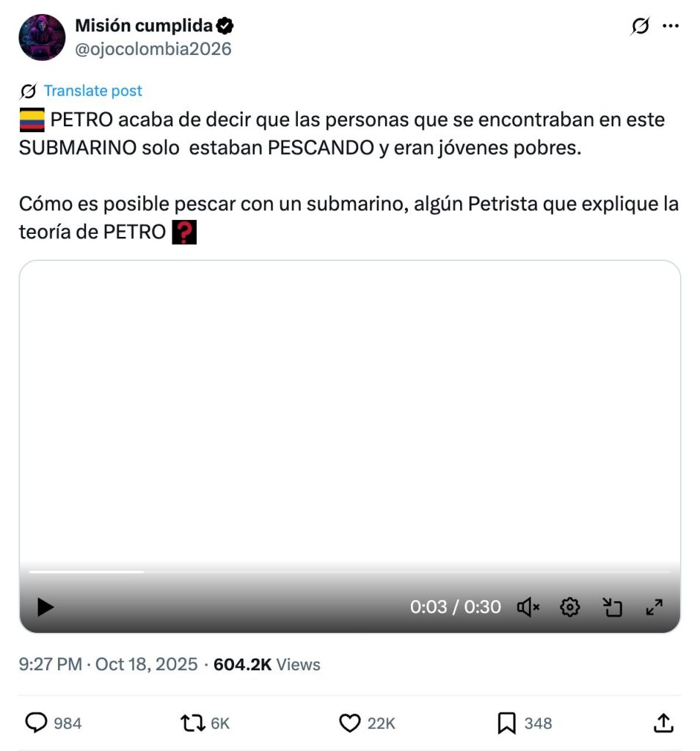
Task: Click the video player area
Action: coord(349,411)
